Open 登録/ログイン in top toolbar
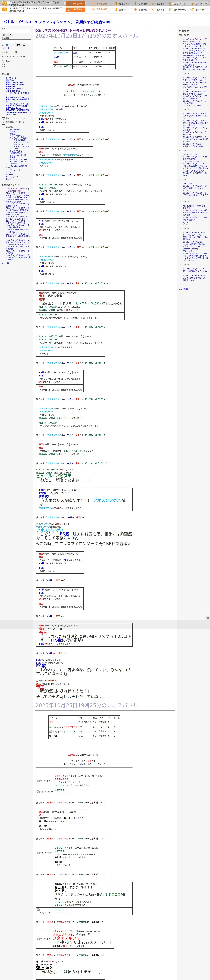The image size is (210, 980). coord(200,4)
